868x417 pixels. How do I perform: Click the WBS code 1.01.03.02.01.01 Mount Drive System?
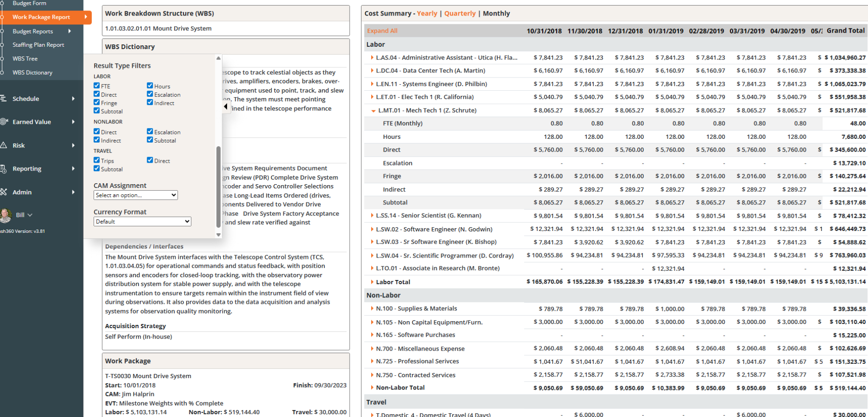(x=158, y=28)
